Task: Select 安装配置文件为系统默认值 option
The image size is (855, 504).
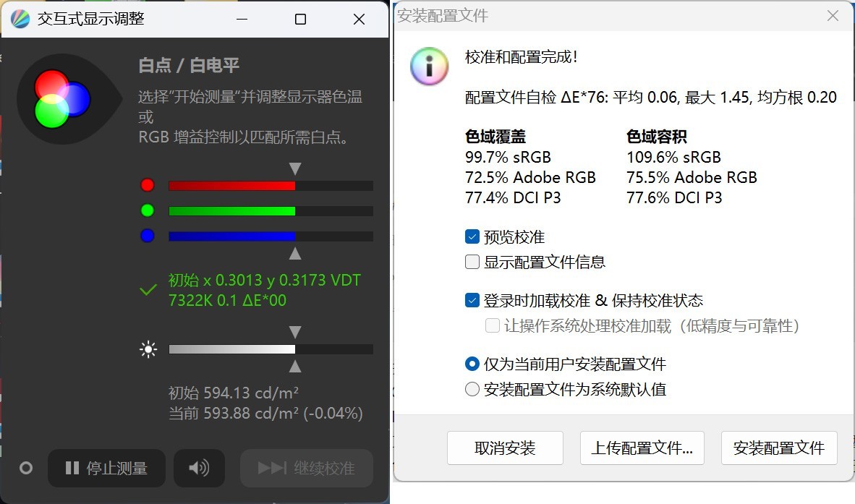Action: (x=473, y=390)
